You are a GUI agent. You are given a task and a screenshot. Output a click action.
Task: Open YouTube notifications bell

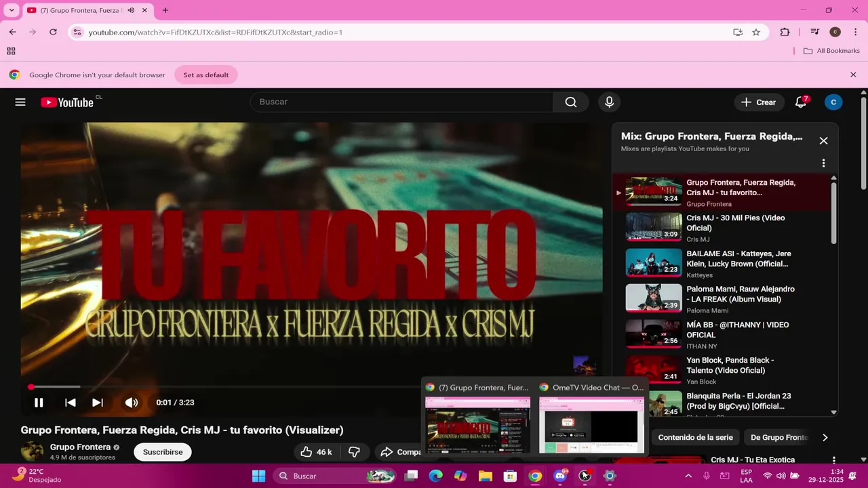(x=801, y=102)
